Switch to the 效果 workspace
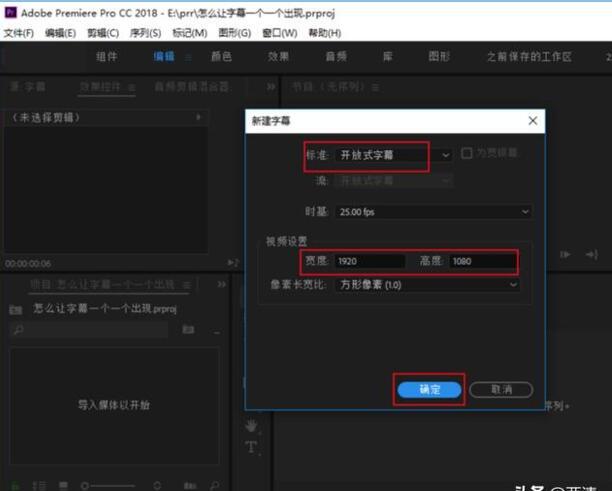Screen dimensions: 612x491 click(278, 57)
